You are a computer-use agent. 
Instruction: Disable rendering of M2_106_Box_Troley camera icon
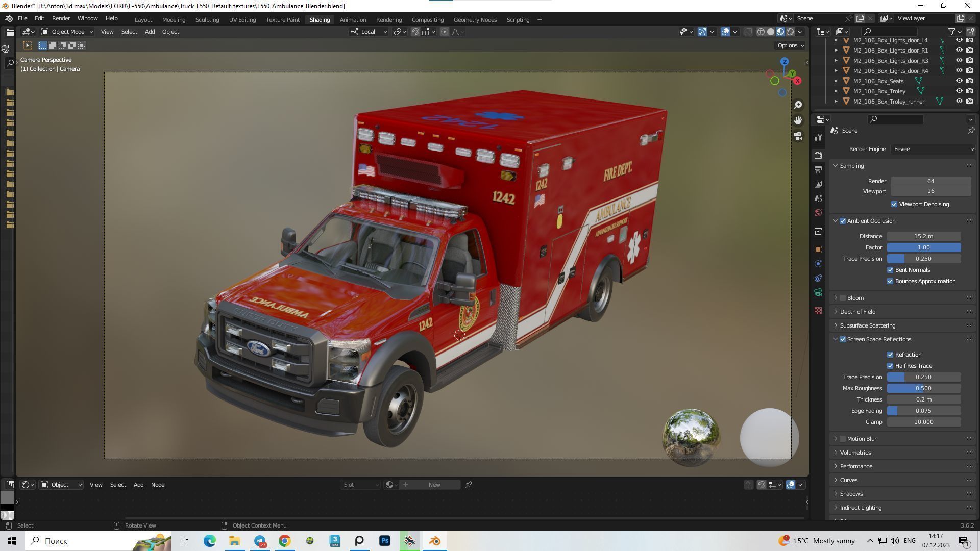point(969,91)
